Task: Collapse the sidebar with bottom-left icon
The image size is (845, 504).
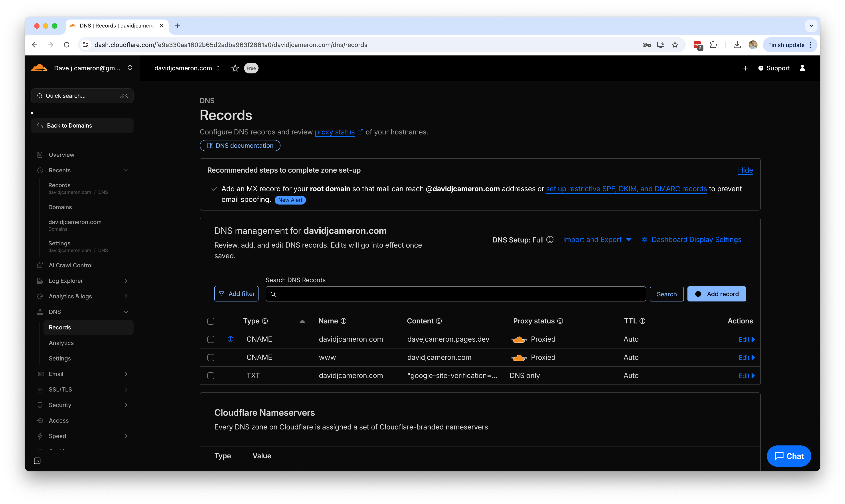Action: (37, 461)
